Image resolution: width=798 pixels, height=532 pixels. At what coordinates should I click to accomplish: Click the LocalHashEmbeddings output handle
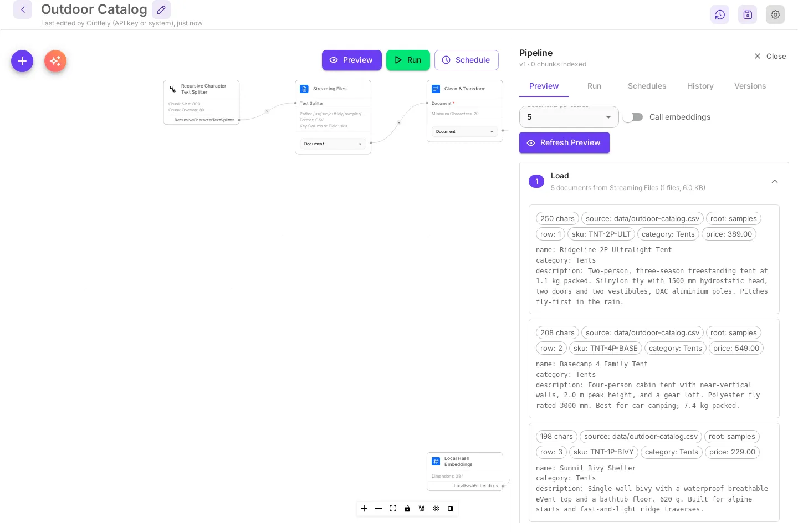503,486
